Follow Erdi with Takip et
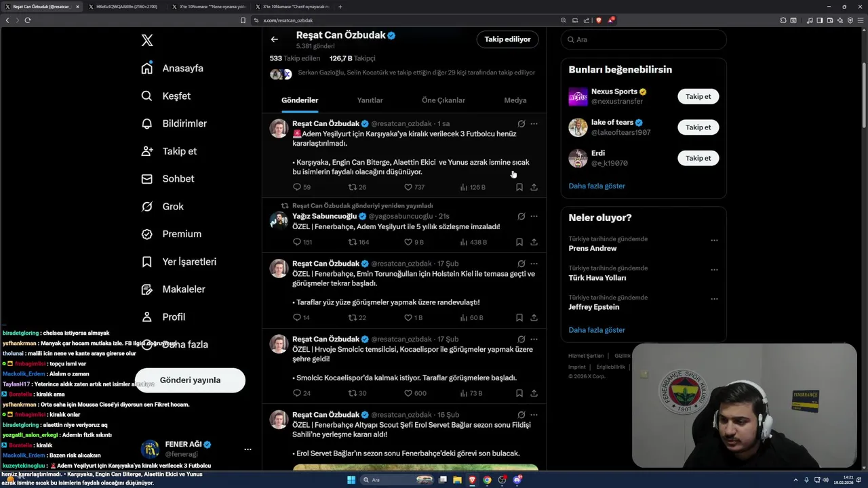 698,158
